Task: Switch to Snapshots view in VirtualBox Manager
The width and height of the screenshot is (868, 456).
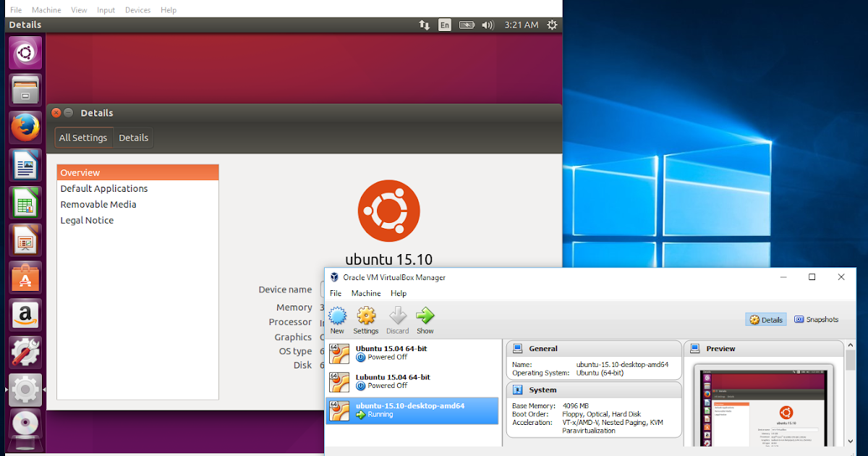Action: (x=817, y=319)
